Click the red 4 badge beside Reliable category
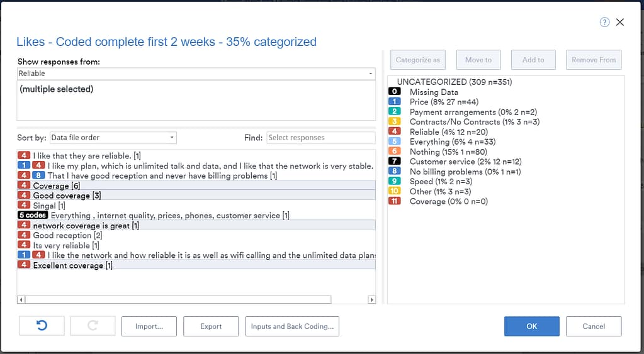Image resolution: width=644 pixels, height=354 pixels. pos(395,132)
